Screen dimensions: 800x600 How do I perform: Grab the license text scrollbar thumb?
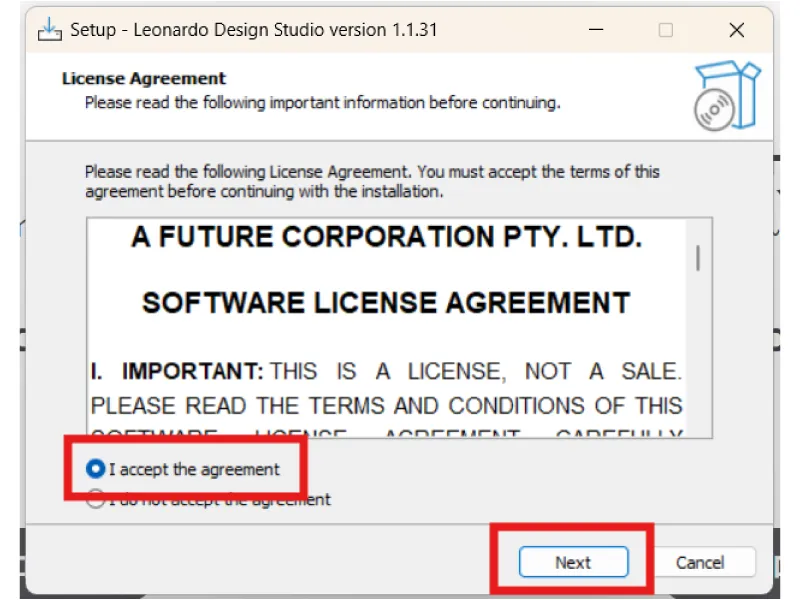tap(697, 257)
